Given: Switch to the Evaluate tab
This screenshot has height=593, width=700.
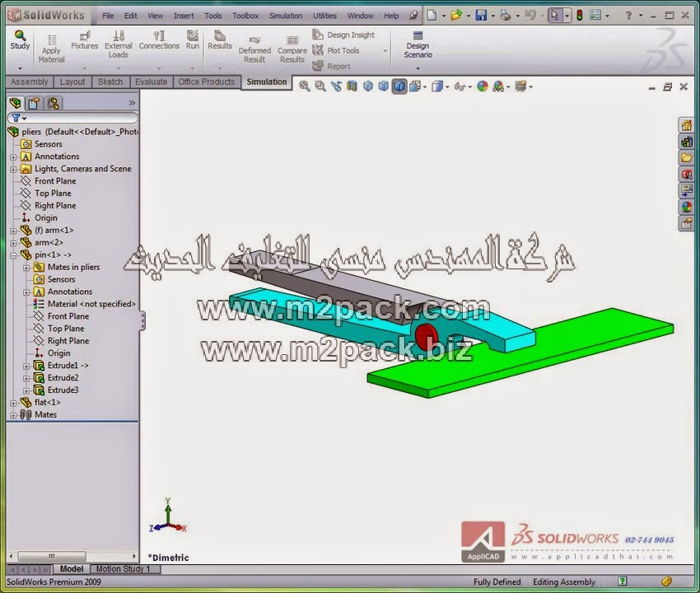Looking at the screenshot, I should click(152, 82).
